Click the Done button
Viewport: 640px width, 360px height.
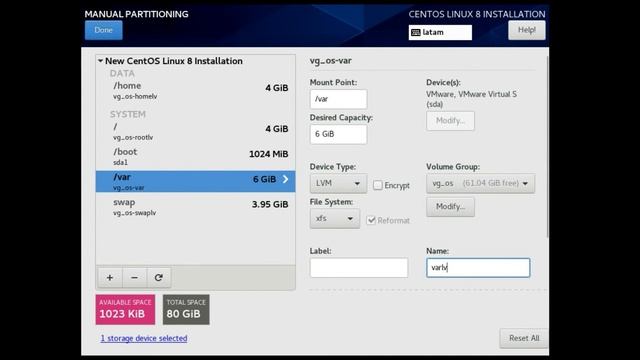pos(104,30)
